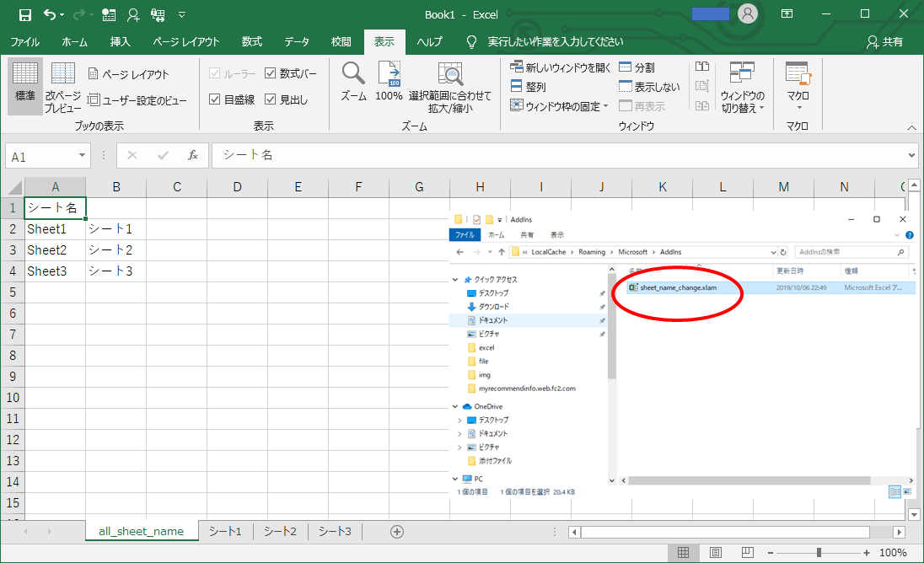Click the ズーム magnifier icon
The image size is (924, 563).
[x=353, y=82]
